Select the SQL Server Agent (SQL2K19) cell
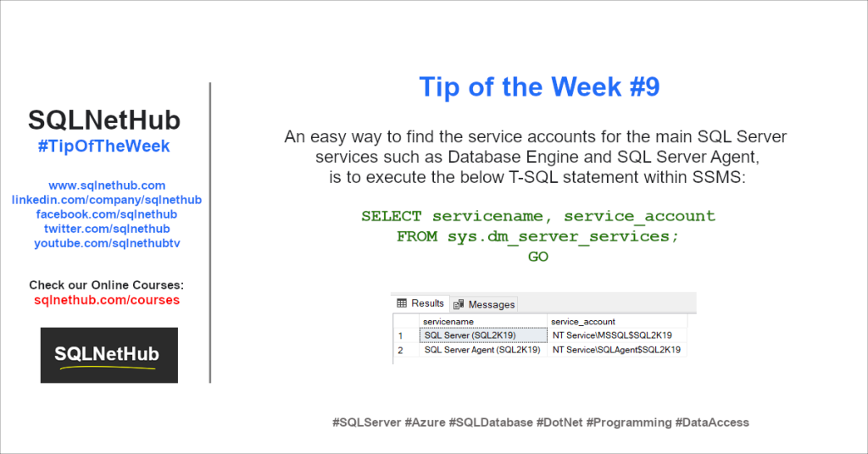Image resolution: width=868 pixels, height=454 pixels. (482, 350)
